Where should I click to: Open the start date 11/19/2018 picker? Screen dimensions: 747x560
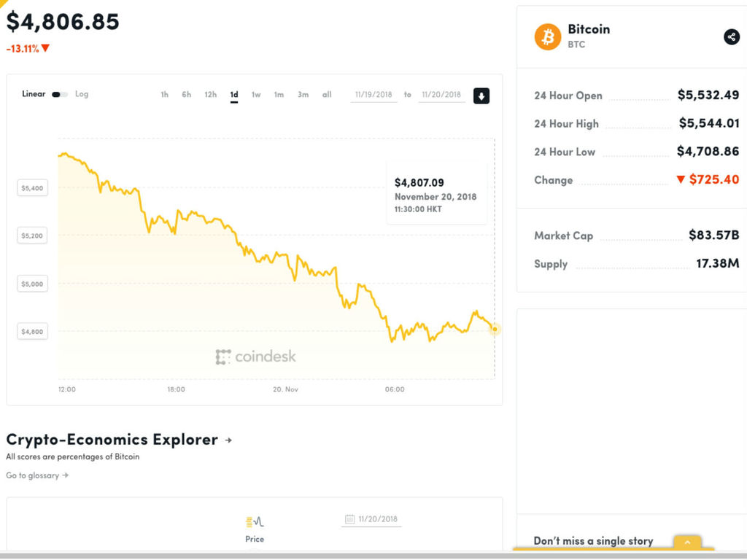click(373, 95)
